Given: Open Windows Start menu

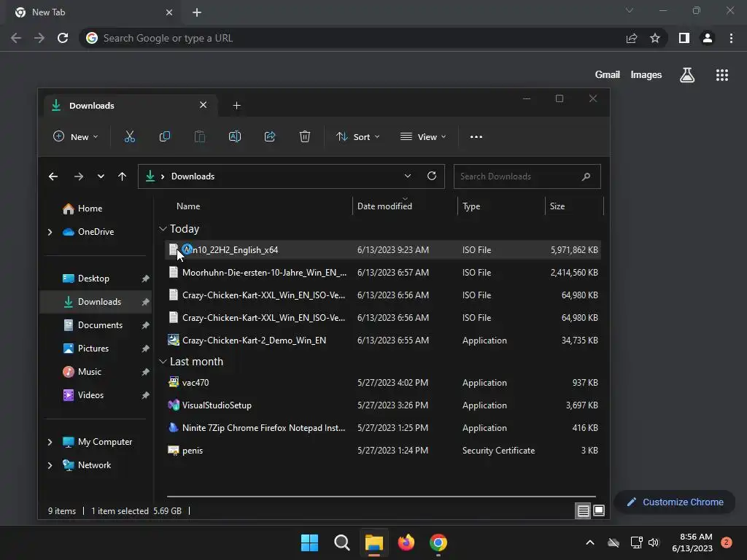Looking at the screenshot, I should [x=309, y=542].
